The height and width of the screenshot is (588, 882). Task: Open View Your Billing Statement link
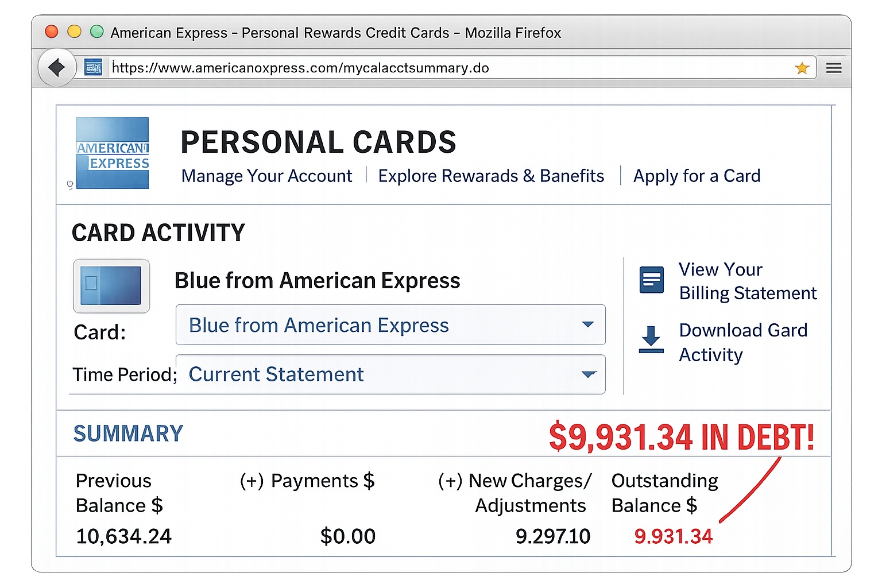point(746,281)
